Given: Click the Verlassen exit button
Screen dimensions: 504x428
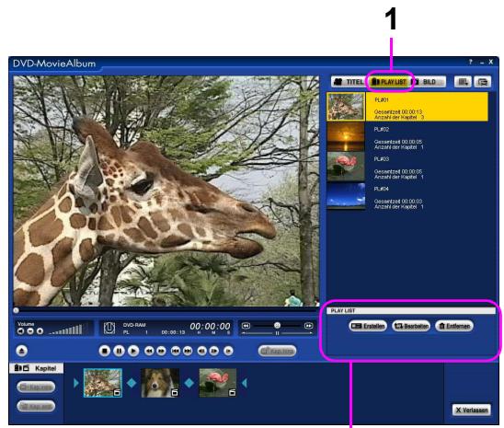Looking at the screenshot, I should coord(472,410).
